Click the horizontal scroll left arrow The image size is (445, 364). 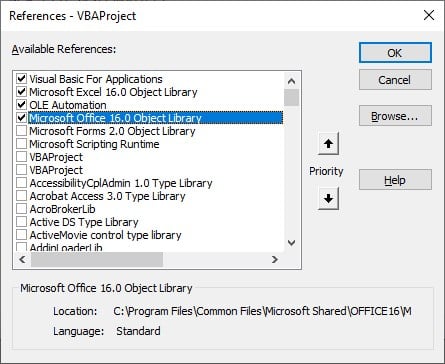22,259
